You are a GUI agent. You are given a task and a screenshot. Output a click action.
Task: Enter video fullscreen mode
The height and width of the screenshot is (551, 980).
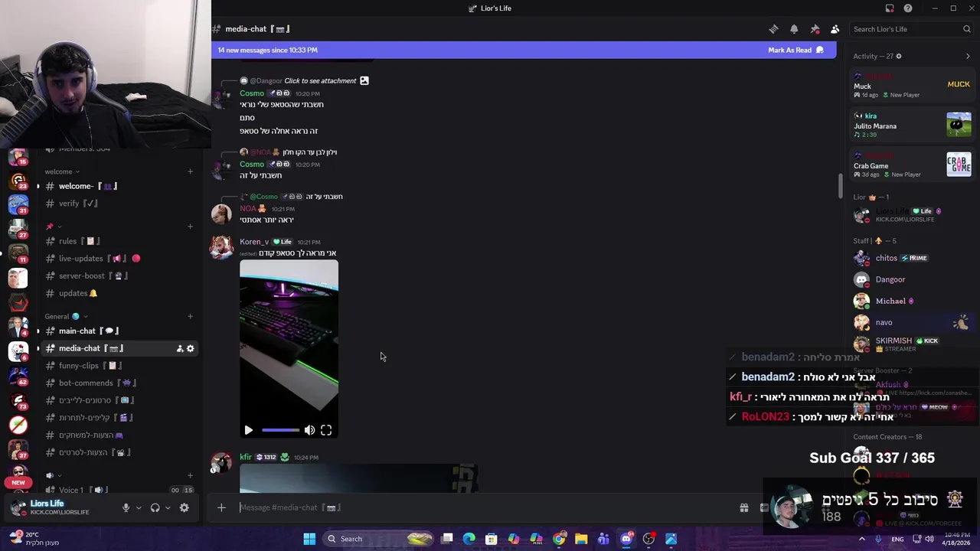click(x=326, y=430)
